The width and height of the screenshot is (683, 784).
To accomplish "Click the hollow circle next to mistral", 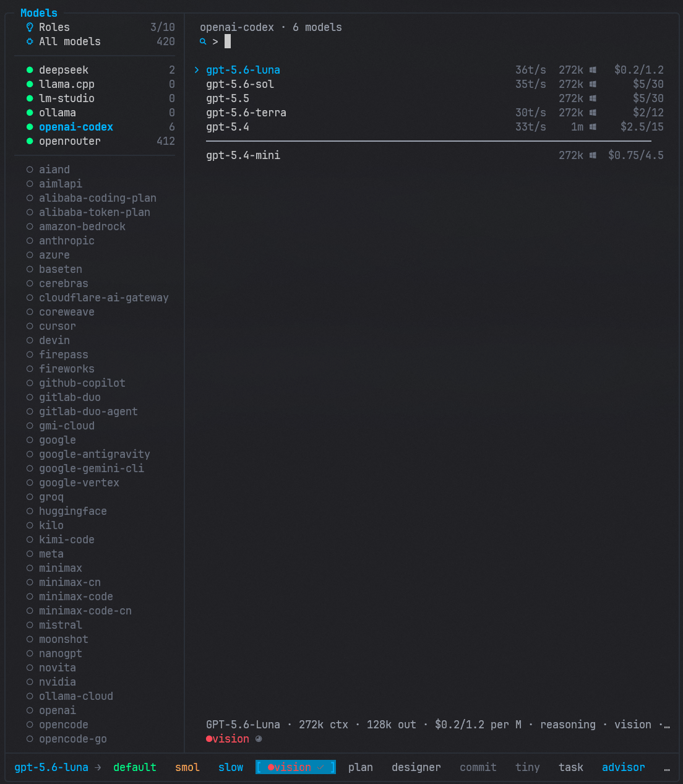I will 30,625.
